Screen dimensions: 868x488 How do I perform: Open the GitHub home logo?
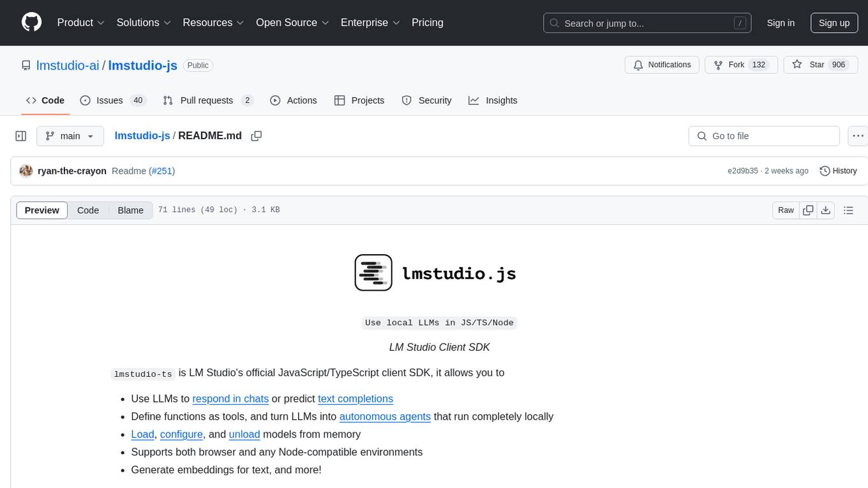[31, 22]
